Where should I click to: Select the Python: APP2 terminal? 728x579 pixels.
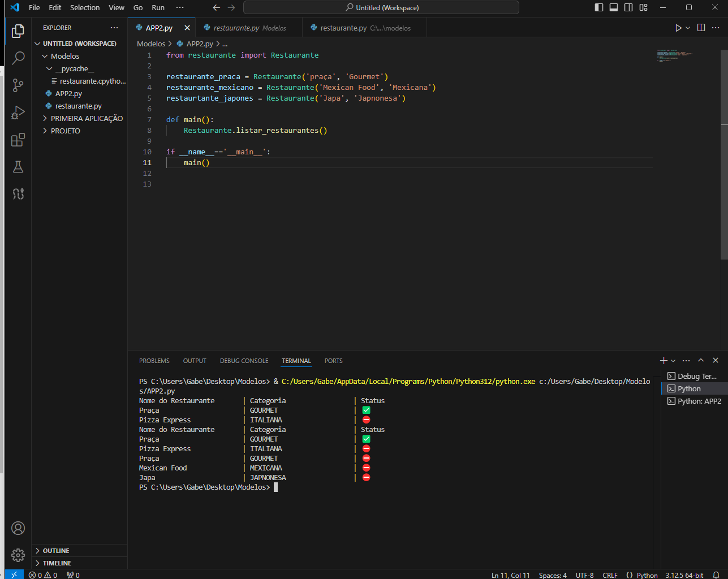pyautogui.click(x=695, y=401)
